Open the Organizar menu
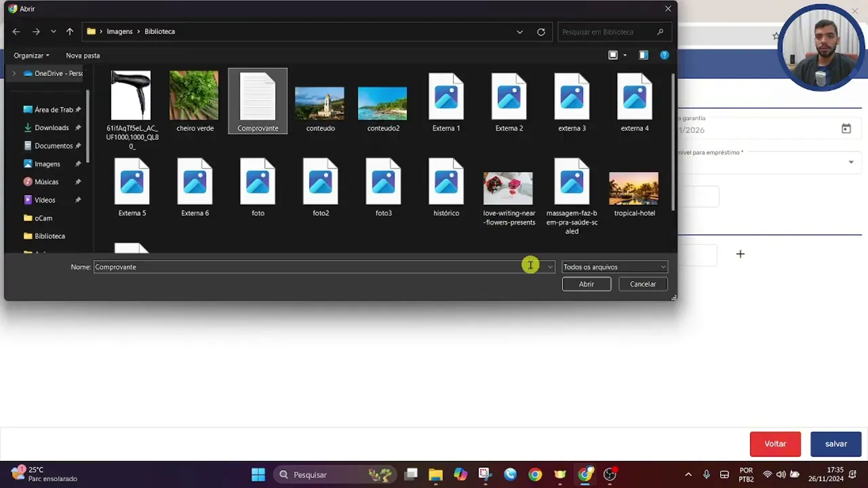Viewport: 868px width, 488px height. (31, 56)
